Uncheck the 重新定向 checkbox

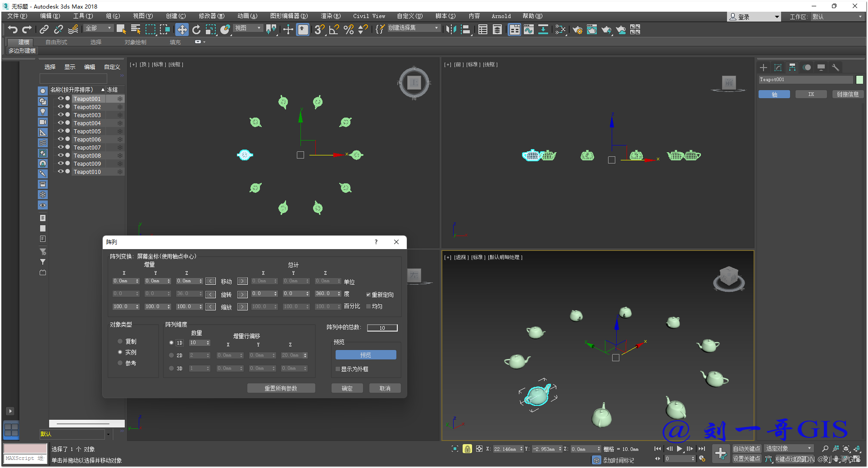[x=368, y=295]
